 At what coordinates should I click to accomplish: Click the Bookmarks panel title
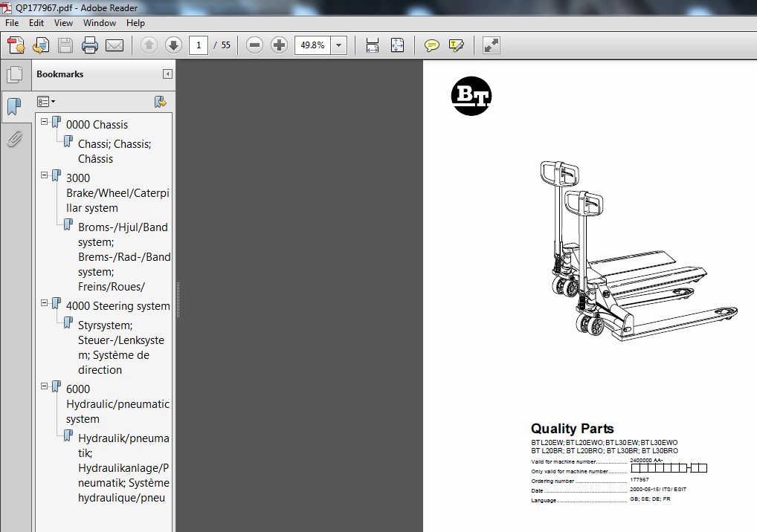click(x=60, y=74)
